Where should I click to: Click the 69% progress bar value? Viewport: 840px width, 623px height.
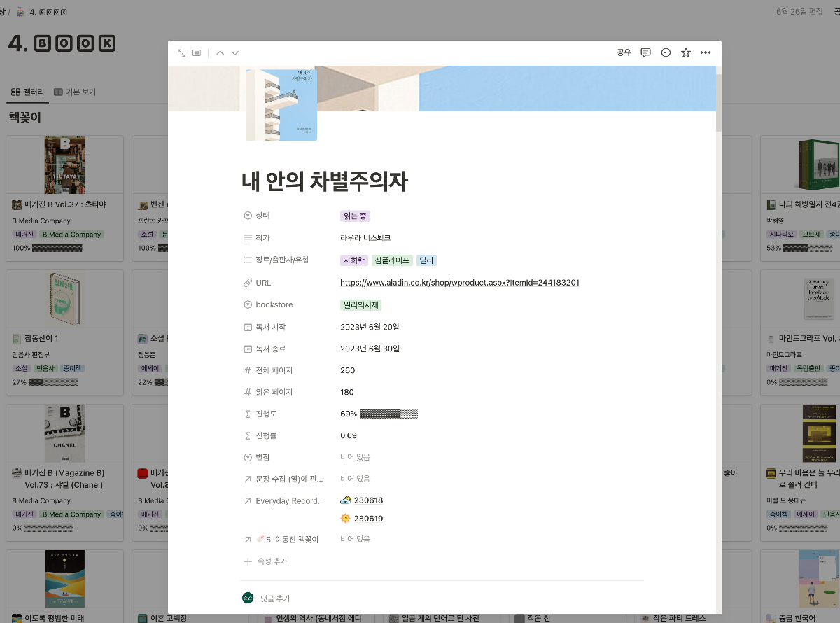pyautogui.click(x=379, y=414)
